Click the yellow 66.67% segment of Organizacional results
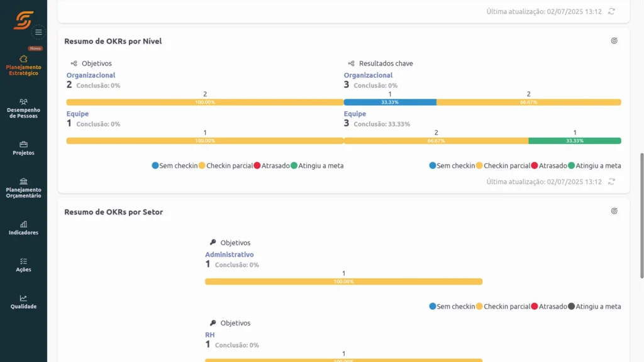The image size is (644, 362). pos(528,102)
